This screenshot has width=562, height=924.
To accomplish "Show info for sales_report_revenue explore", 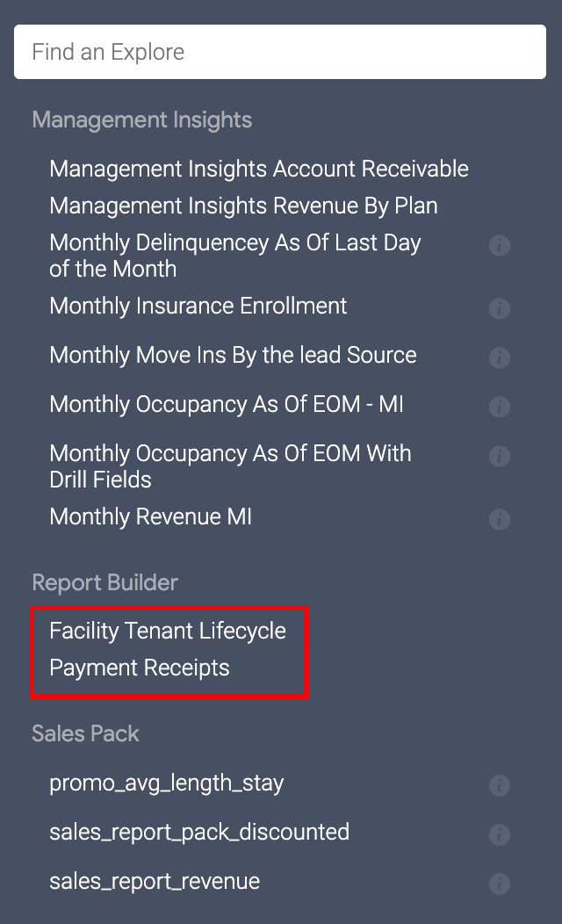I will pyautogui.click(x=499, y=884).
